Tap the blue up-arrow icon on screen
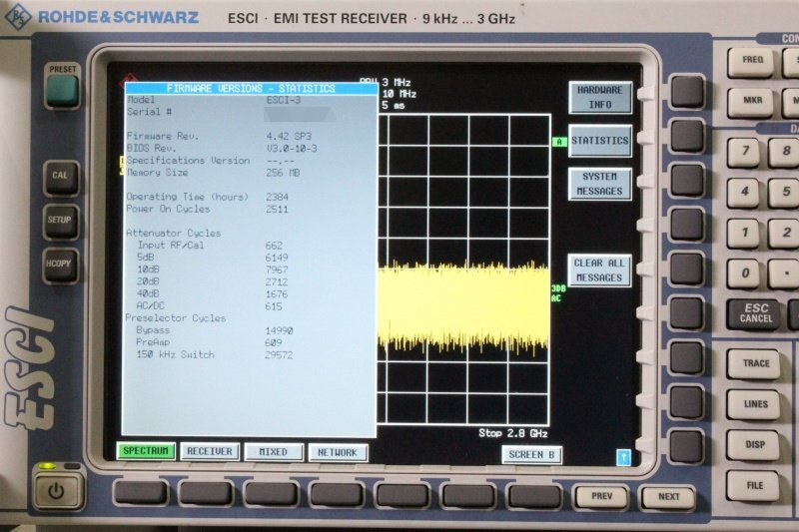This screenshot has height=532, width=799. point(623,457)
